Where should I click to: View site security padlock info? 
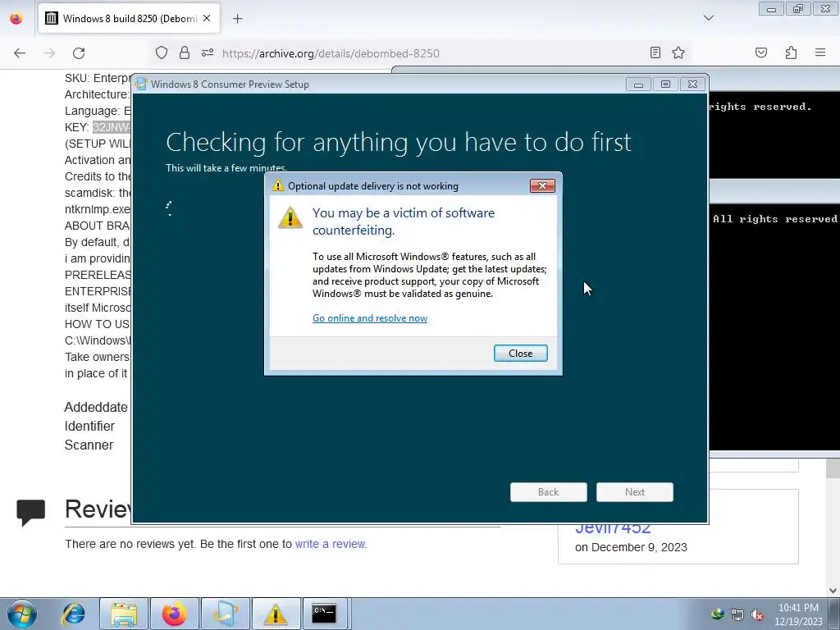(x=185, y=52)
